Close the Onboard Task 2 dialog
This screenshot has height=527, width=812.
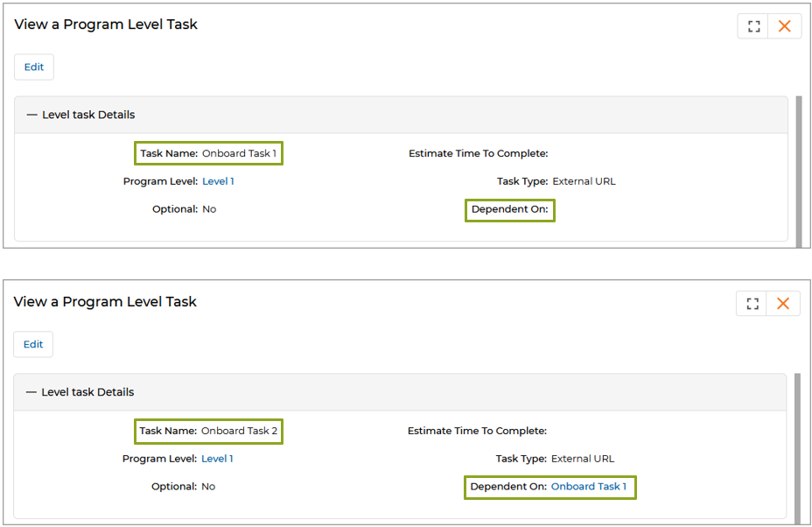click(x=783, y=304)
